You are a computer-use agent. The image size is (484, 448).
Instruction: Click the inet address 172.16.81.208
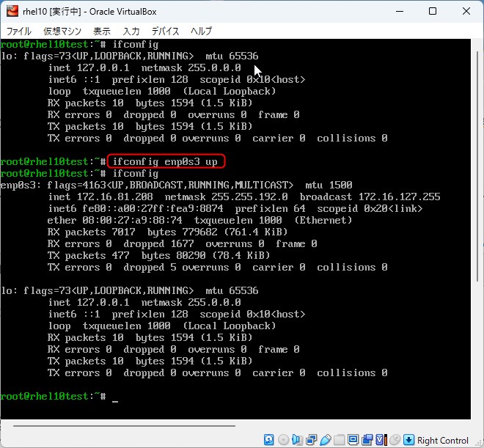[115, 197]
